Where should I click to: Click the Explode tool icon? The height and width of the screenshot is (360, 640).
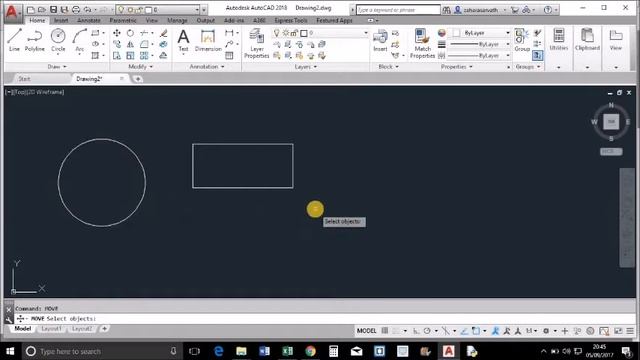click(163, 44)
